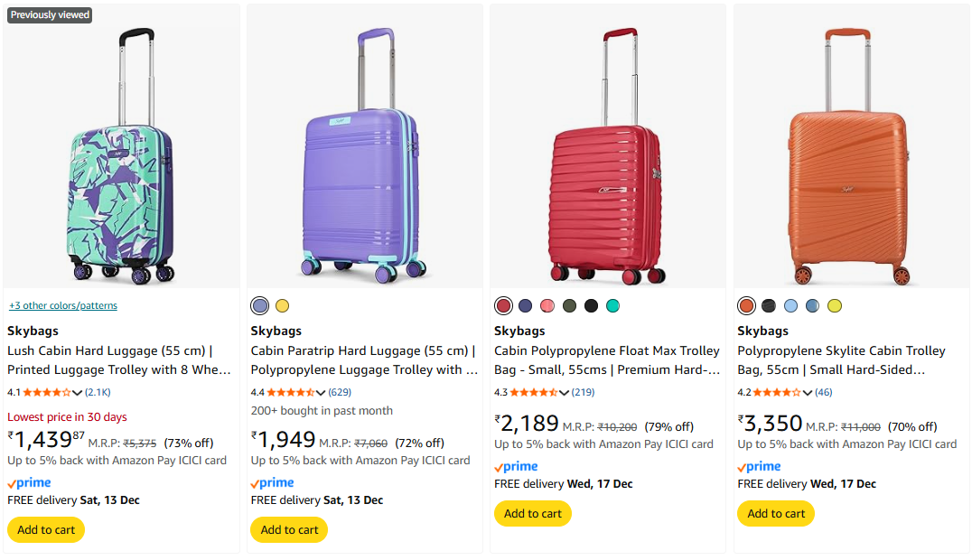Click the Prime logo under Lush Cabin luggage
This screenshot has width=972, height=560.
tap(29, 483)
